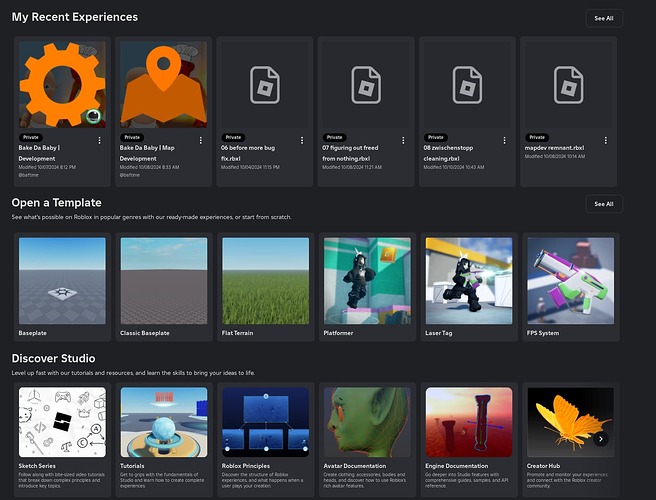Image resolution: width=656 pixels, height=500 pixels.
Task: Select the Flat Terrain template thumbnail
Action: [x=266, y=281]
